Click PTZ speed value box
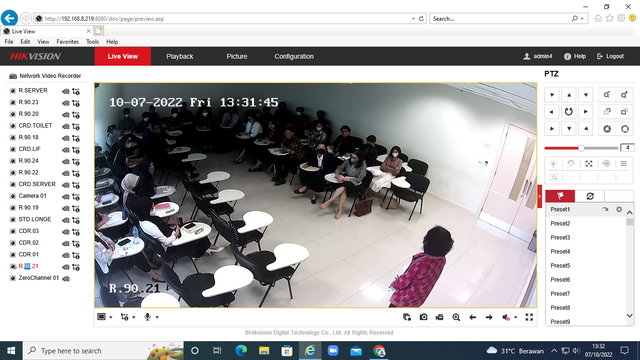 [627, 147]
